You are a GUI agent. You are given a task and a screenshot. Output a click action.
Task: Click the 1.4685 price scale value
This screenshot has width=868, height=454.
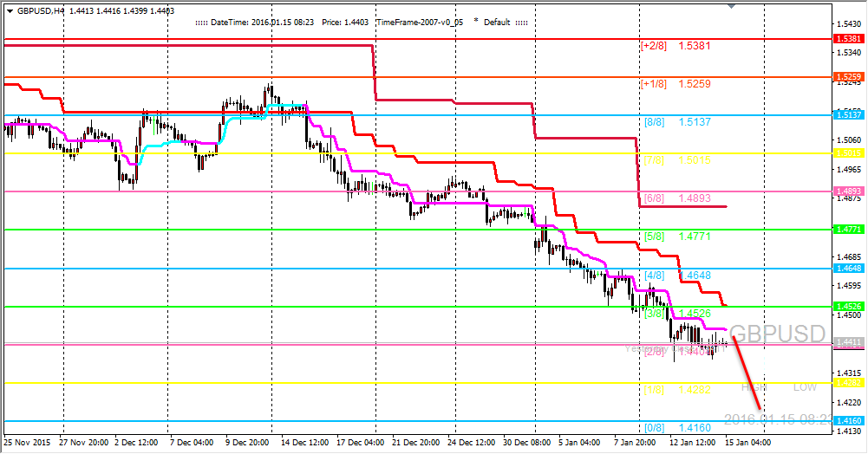[849, 257]
